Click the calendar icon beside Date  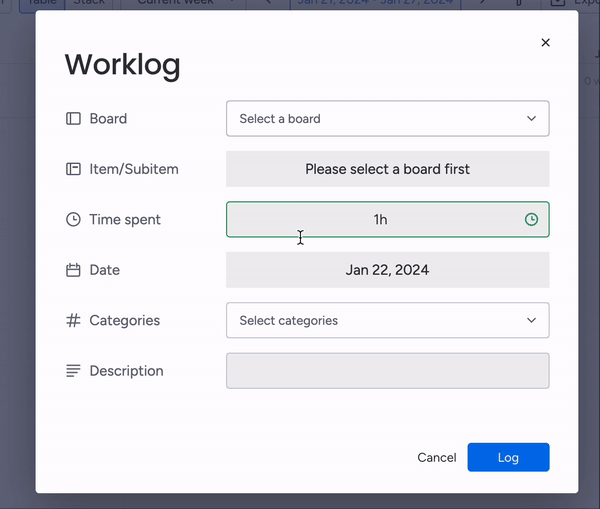click(73, 270)
